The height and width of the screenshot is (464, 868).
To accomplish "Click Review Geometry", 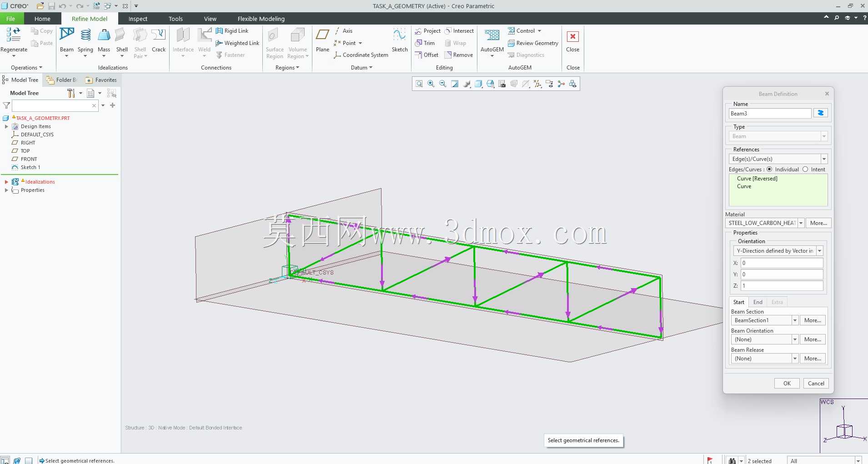I will 533,43.
